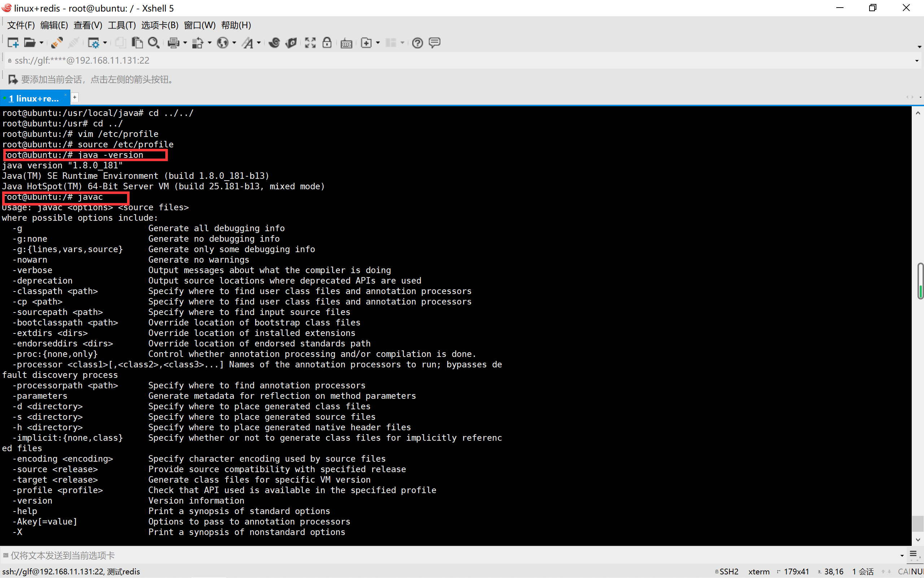Open the folder icon for sessions
Screen dimensions: 924x578
pyautogui.click(x=30, y=43)
